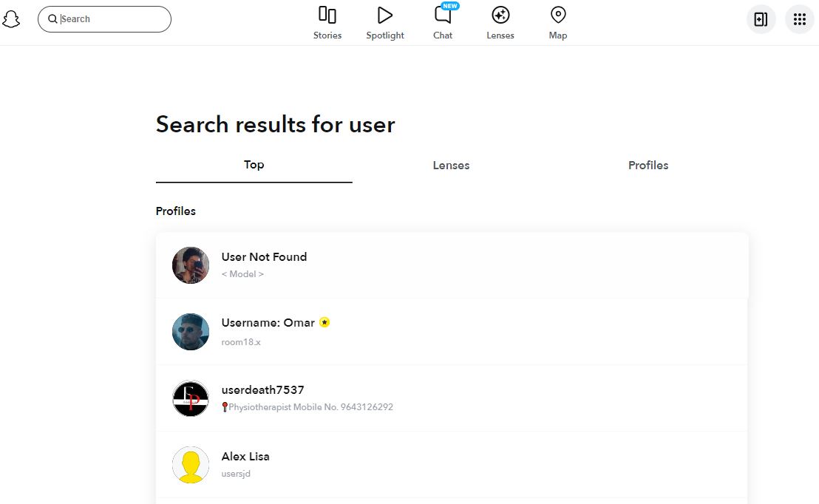Viewport: 819px width, 504px height.
Task: Click the 'room18.x' username text
Action: [x=241, y=342]
